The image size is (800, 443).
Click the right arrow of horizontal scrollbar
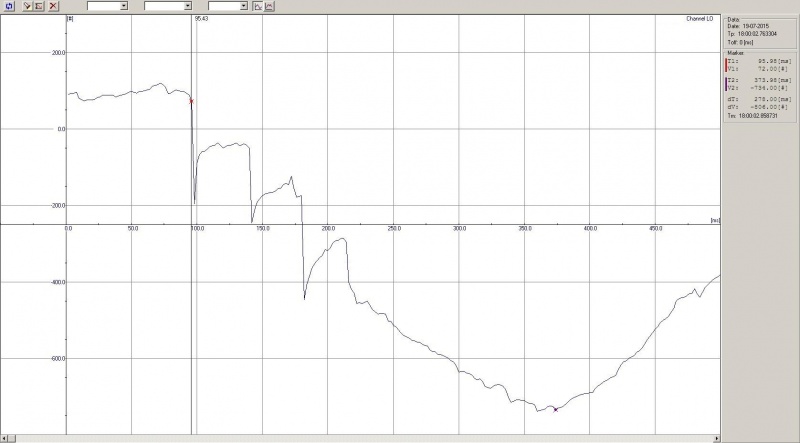click(x=716, y=438)
